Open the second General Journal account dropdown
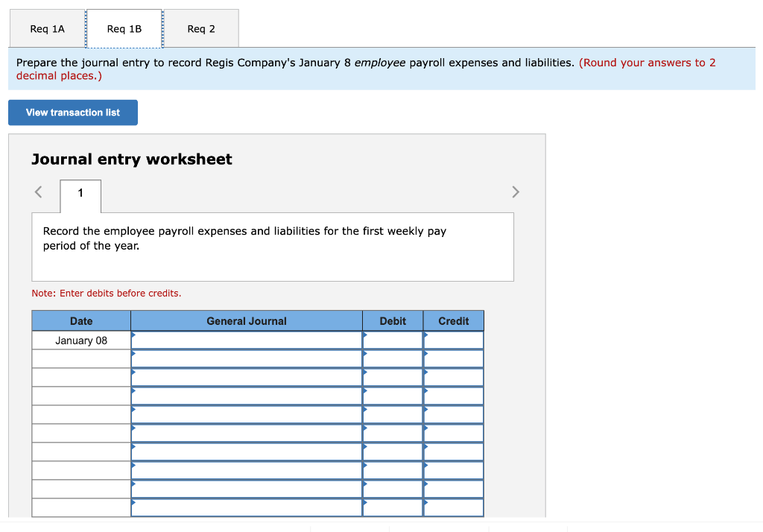Image resolution: width=763 pixels, height=532 pixels. pos(246,358)
